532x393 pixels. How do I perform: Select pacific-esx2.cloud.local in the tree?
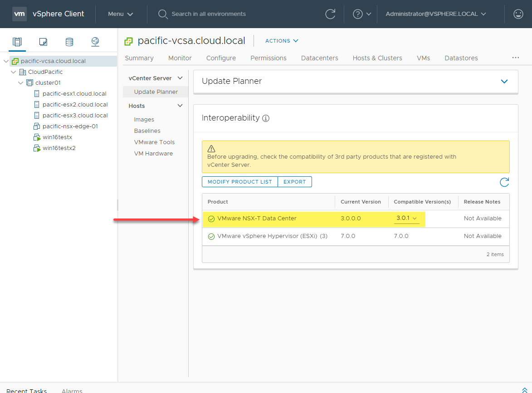pos(75,104)
